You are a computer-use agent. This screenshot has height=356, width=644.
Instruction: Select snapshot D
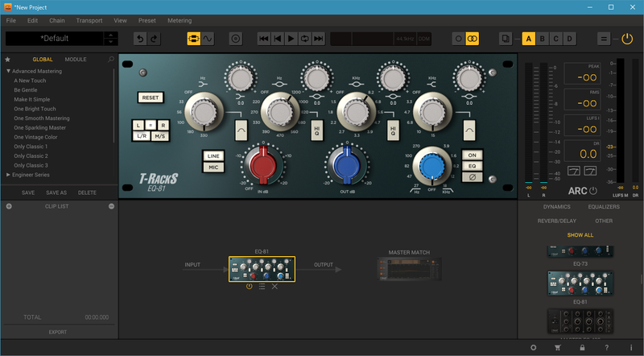pos(569,39)
